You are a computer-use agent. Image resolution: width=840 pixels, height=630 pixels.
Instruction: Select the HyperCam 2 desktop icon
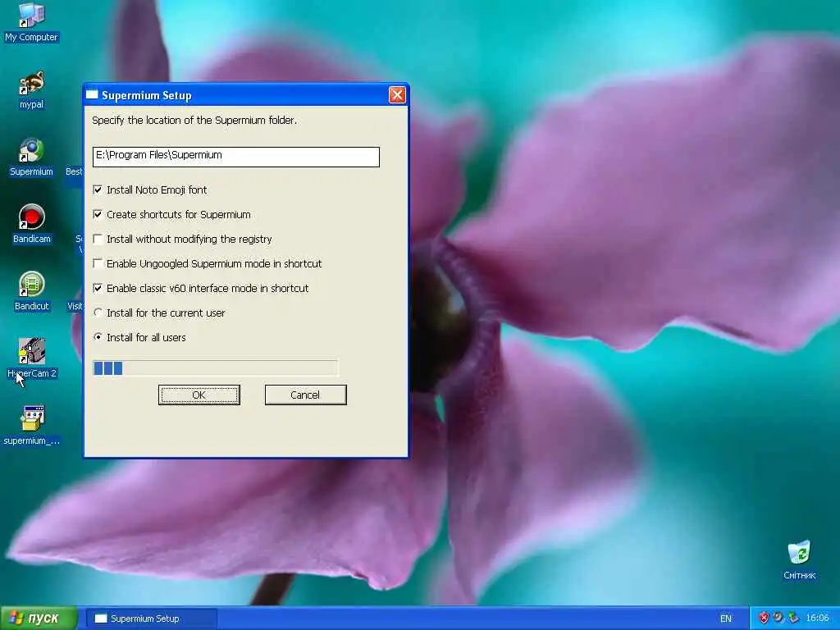pos(32,358)
